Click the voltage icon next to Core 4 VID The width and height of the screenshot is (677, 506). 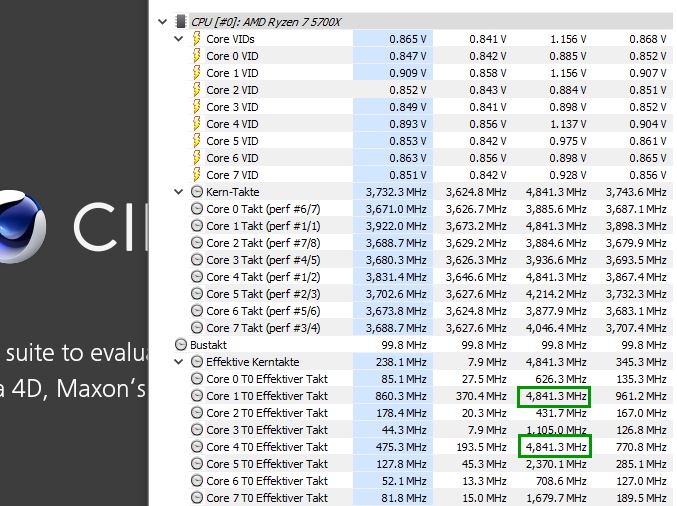pos(196,124)
